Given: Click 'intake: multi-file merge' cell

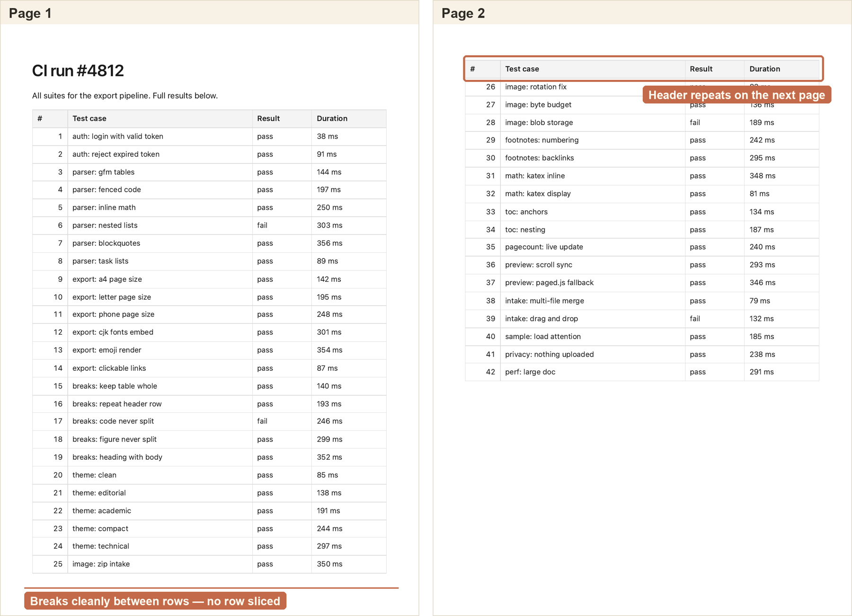Looking at the screenshot, I should pyautogui.click(x=593, y=301).
